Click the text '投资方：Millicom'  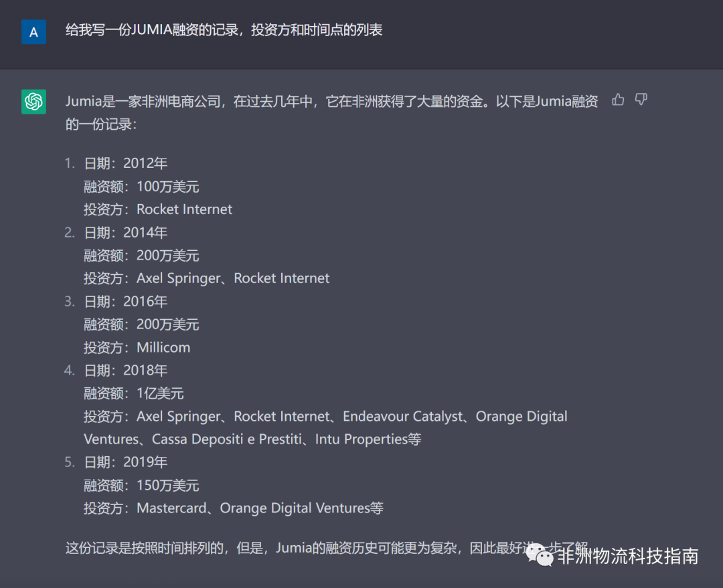pos(137,347)
